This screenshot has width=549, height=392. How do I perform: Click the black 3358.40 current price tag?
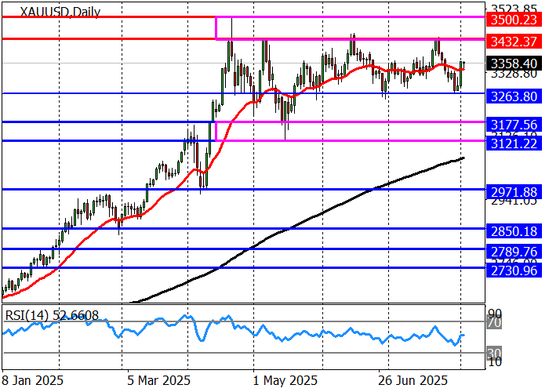pos(512,63)
